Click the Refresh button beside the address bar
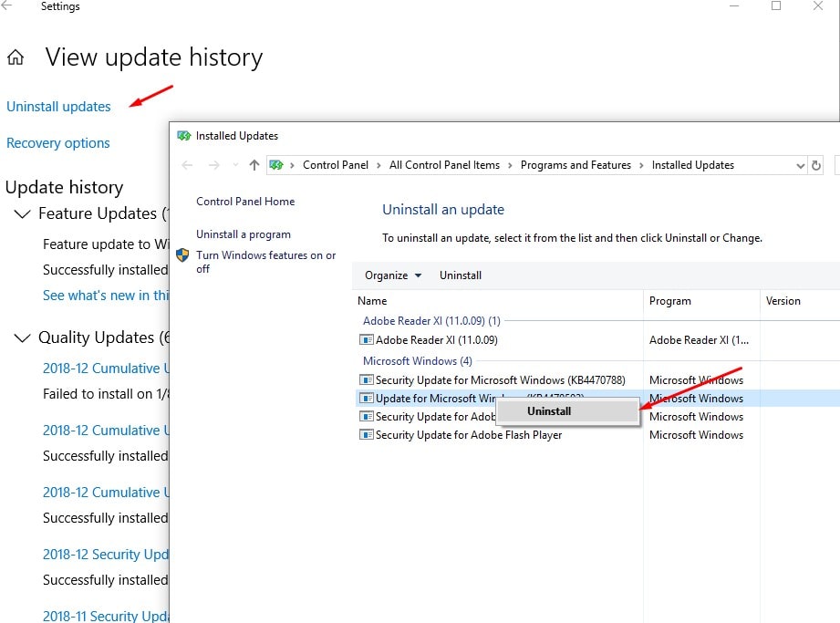The width and height of the screenshot is (840, 623). [817, 165]
